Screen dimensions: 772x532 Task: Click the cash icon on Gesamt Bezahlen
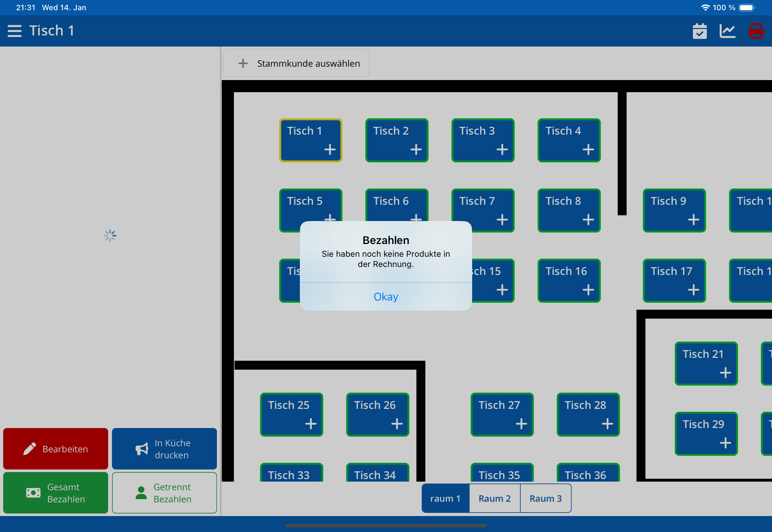pyautogui.click(x=33, y=493)
